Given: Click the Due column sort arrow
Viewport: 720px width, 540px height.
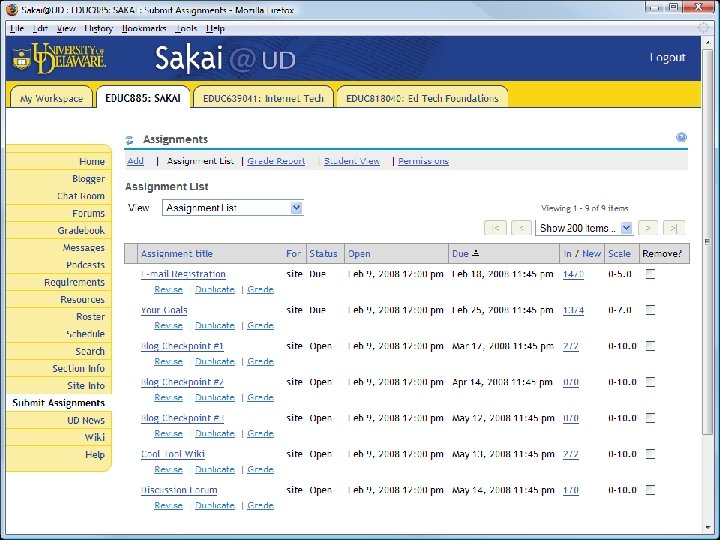Looking at the screenshot, I should pos(476,253).
